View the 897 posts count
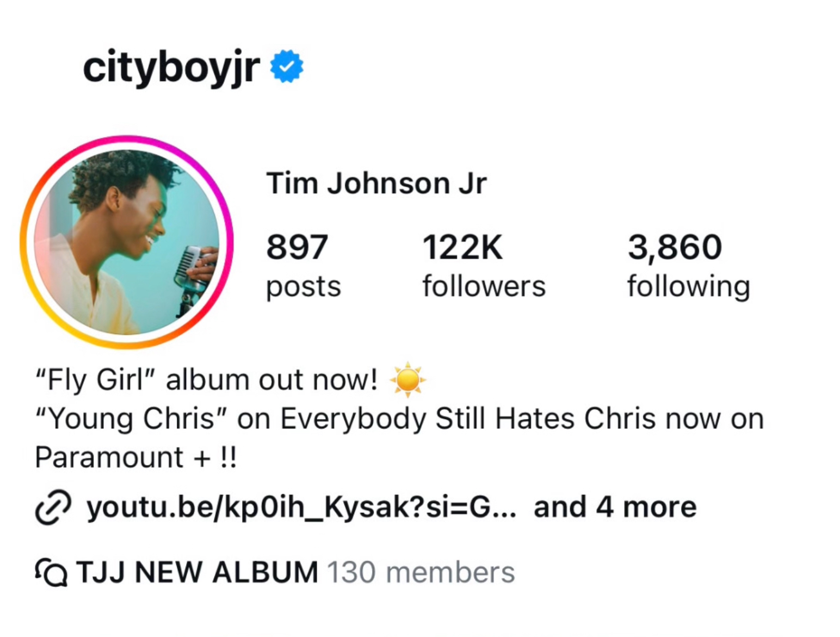Screen dimensions: 840x637 point(297,247)
